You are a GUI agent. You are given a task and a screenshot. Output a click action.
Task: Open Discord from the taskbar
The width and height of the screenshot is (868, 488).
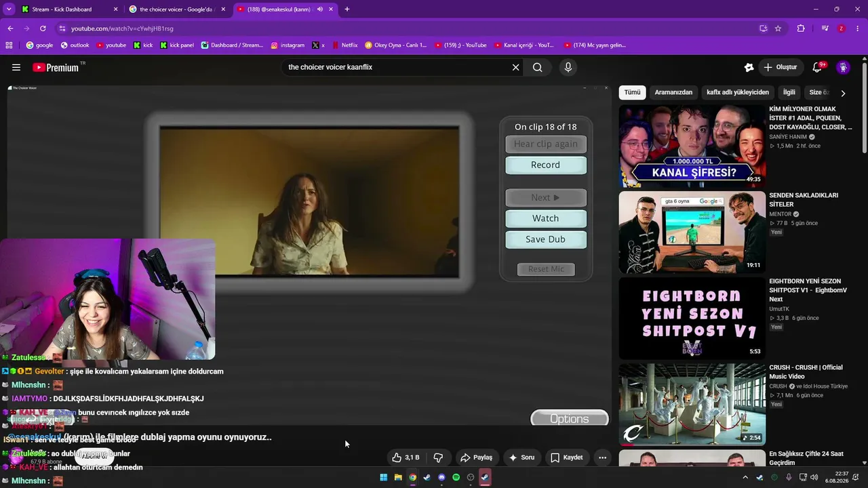pos(441,477)
